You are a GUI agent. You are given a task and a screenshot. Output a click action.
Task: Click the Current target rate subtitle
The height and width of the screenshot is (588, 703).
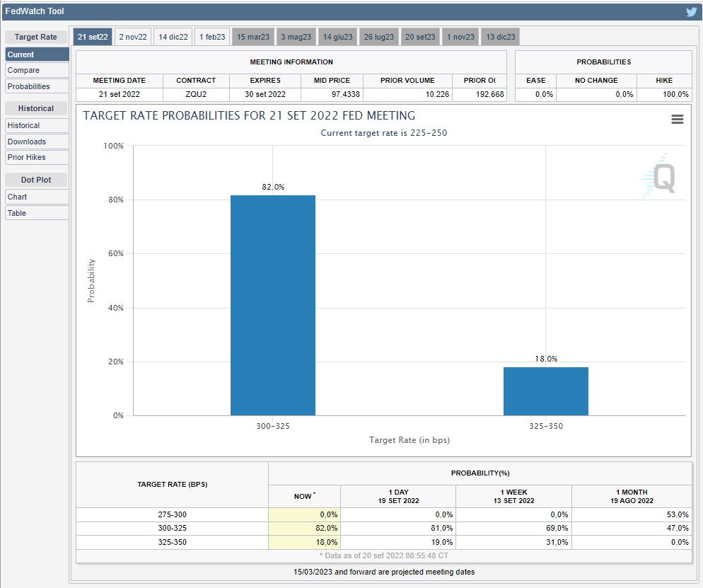pyautogui.click(x=384, y=133)
